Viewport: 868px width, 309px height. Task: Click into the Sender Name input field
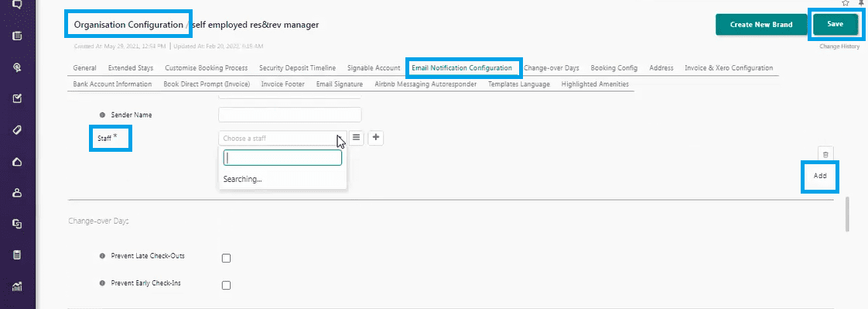tap(290, 115)
